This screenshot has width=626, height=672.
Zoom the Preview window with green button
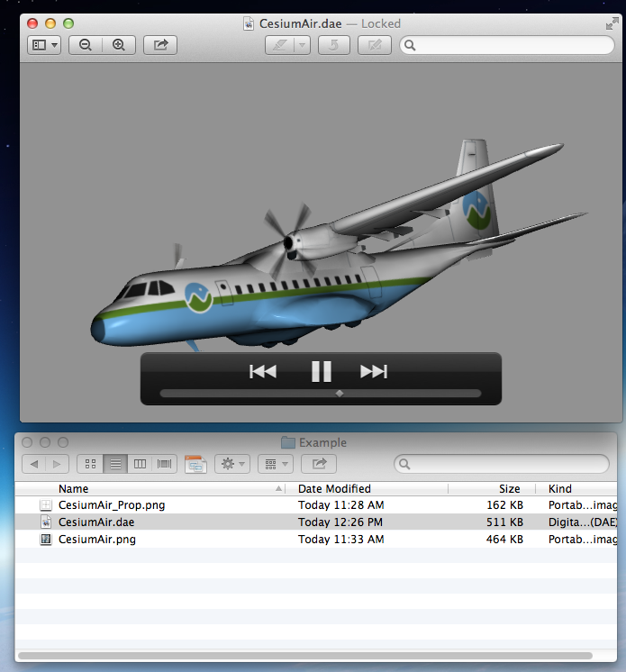[68, 23]
